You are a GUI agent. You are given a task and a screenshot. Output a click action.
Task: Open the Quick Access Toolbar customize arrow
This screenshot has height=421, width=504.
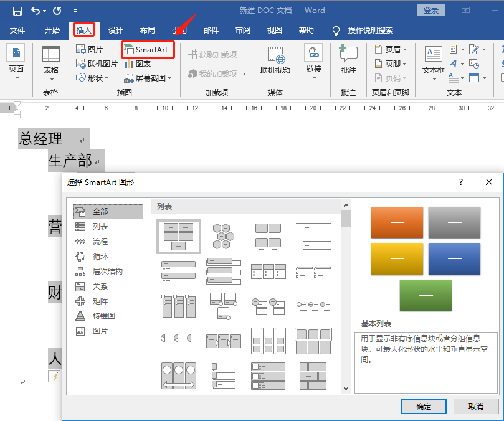[x=75, y=11]
